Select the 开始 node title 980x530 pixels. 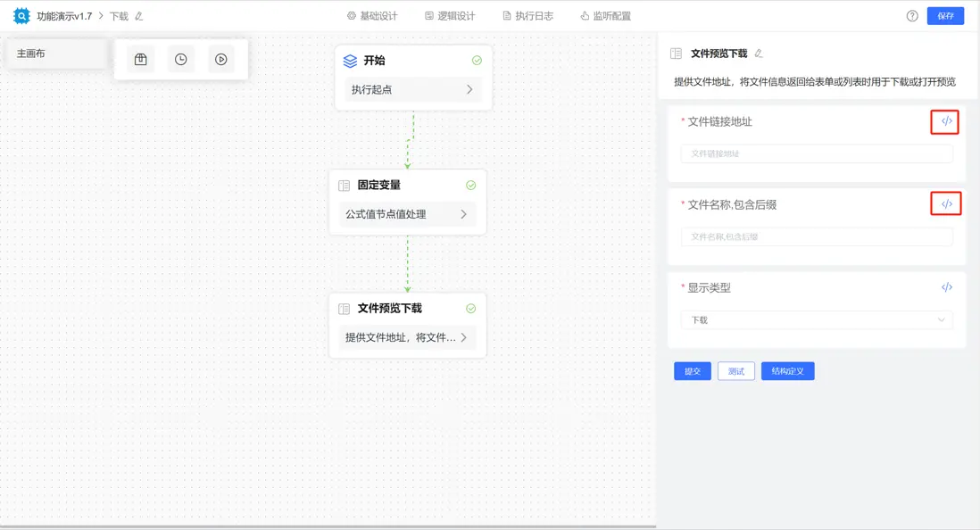[374, 61]
